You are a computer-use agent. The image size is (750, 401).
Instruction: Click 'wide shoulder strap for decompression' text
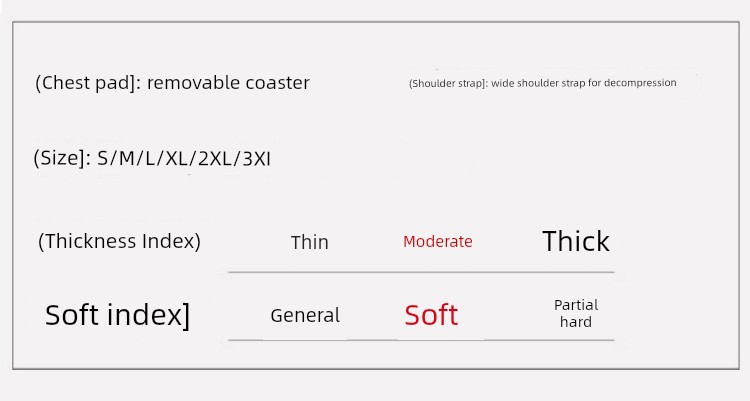coord(584,83)
